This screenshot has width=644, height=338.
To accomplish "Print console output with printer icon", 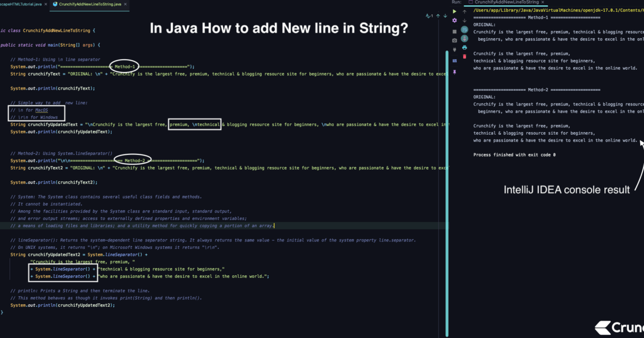I will (464, 47).
